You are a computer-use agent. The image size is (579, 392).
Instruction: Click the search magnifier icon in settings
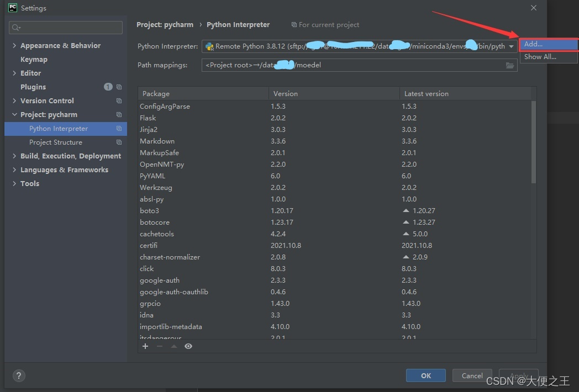tap(16, 27)
